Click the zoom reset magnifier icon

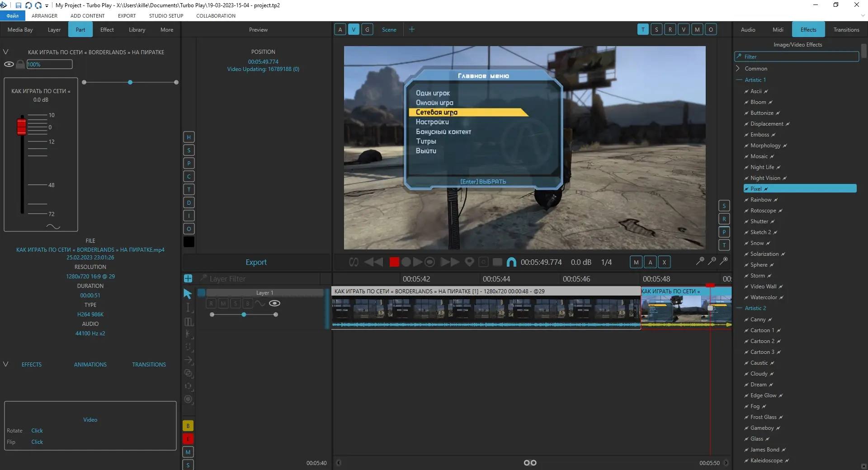coord(723,261)
